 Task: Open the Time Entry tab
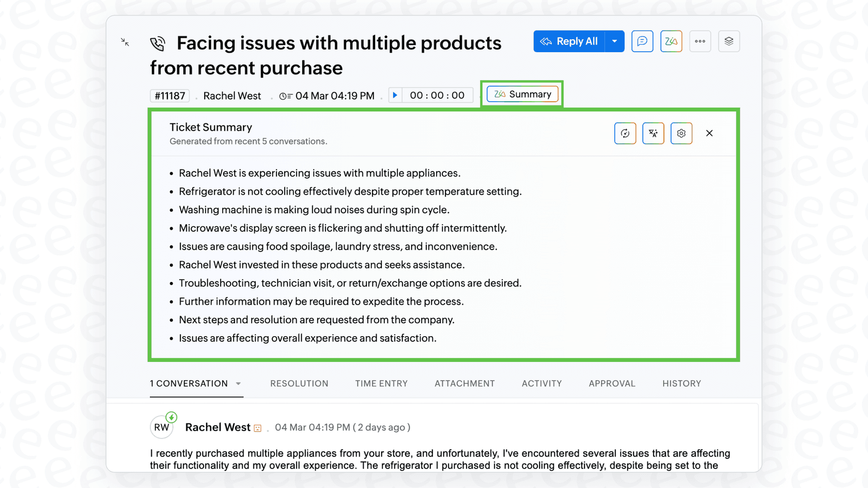tap(381, 384)
